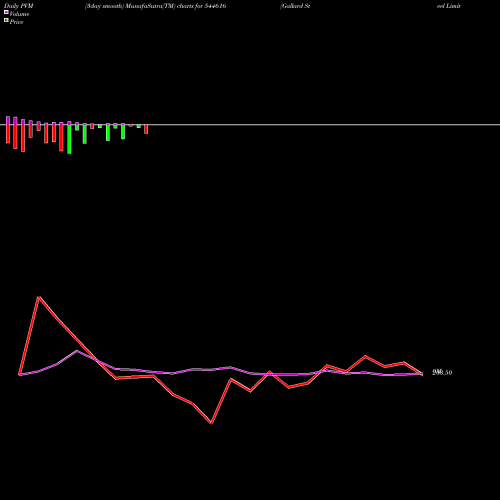
Task: Click the Daily PVM title text
Action: [19, 6]
